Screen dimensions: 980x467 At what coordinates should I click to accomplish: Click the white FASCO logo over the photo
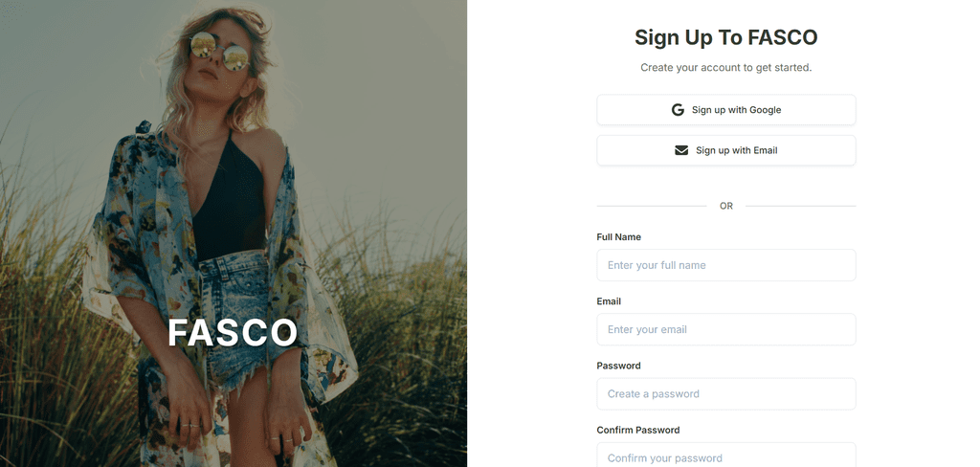pos(233,333)
